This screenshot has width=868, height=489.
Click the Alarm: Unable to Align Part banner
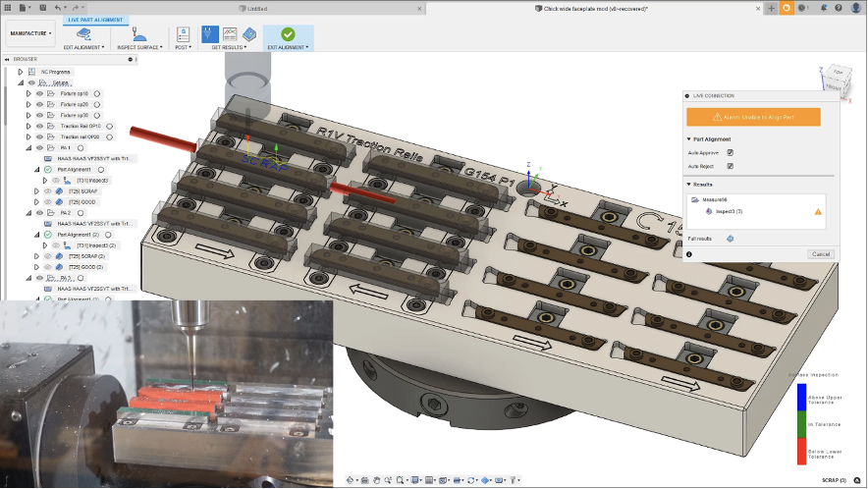pyautogui.click(x=753, y=117)
